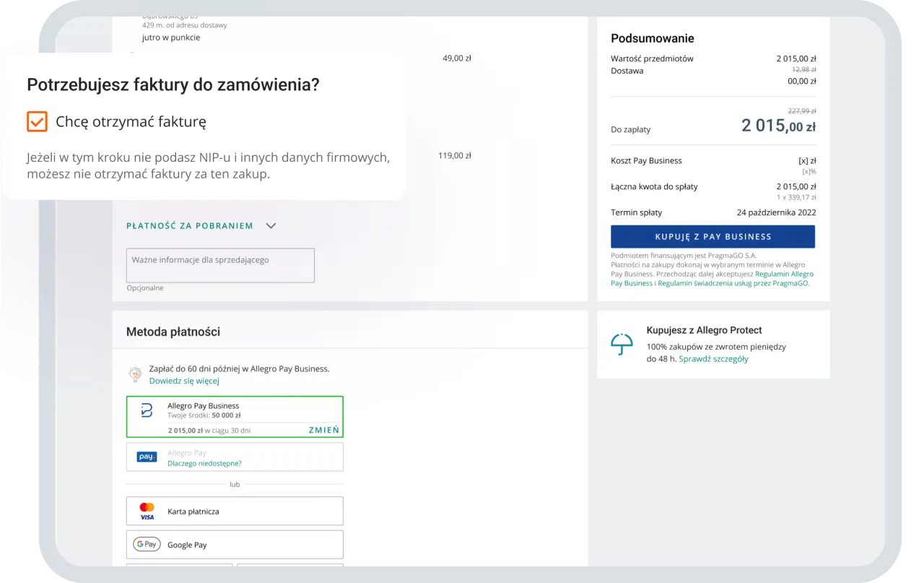Select Google Pay as payment method
The height and width of the screenshot is (583, 924).
(x=235, y=544)
